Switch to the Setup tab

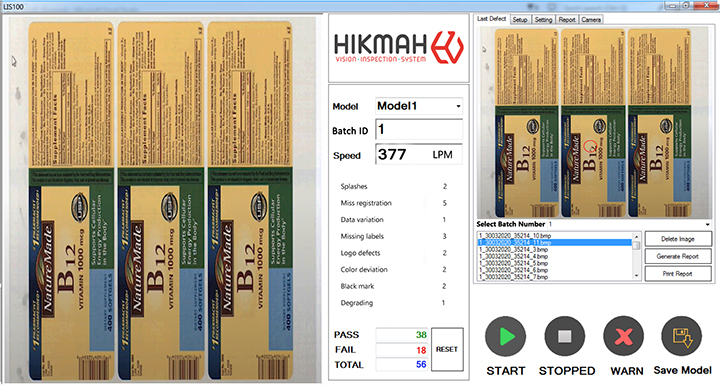tap(520, 19)
